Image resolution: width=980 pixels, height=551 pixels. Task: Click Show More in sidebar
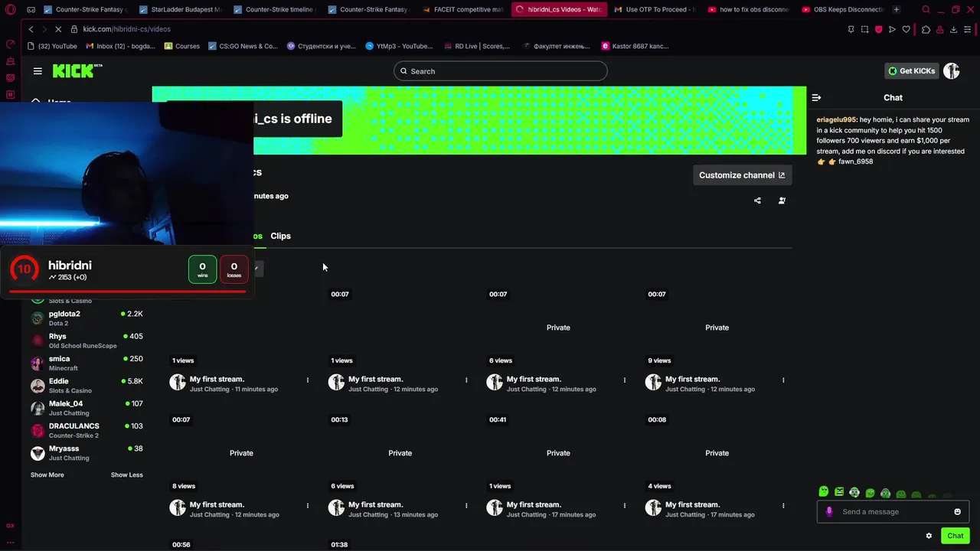(x=47, y=475)
